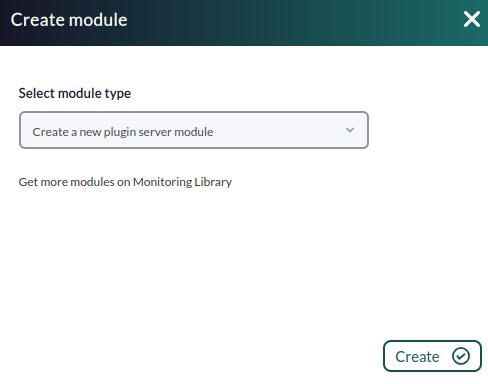
Task: Click the checkmark circle icon in Create button
Action: [461, 356]
